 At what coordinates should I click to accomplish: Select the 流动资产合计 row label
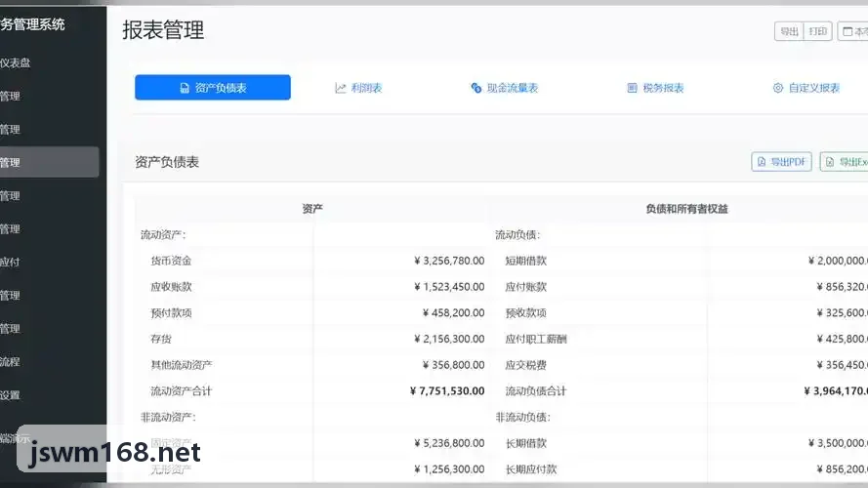pos(182,390)
